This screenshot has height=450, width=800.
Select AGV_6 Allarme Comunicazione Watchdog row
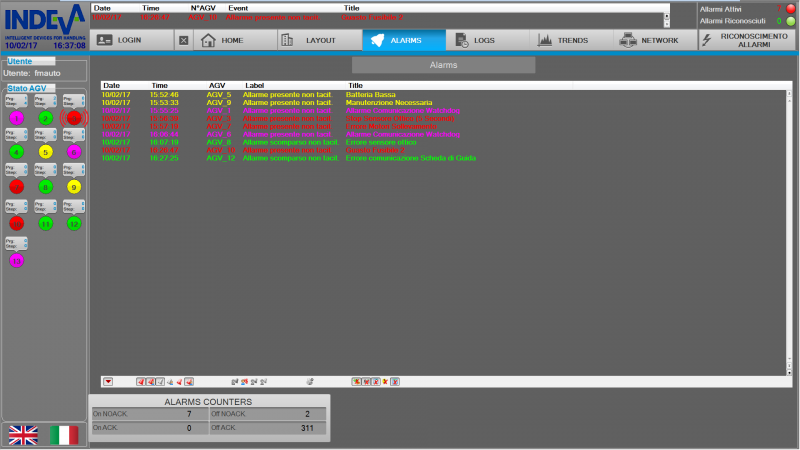coord(444,134)
